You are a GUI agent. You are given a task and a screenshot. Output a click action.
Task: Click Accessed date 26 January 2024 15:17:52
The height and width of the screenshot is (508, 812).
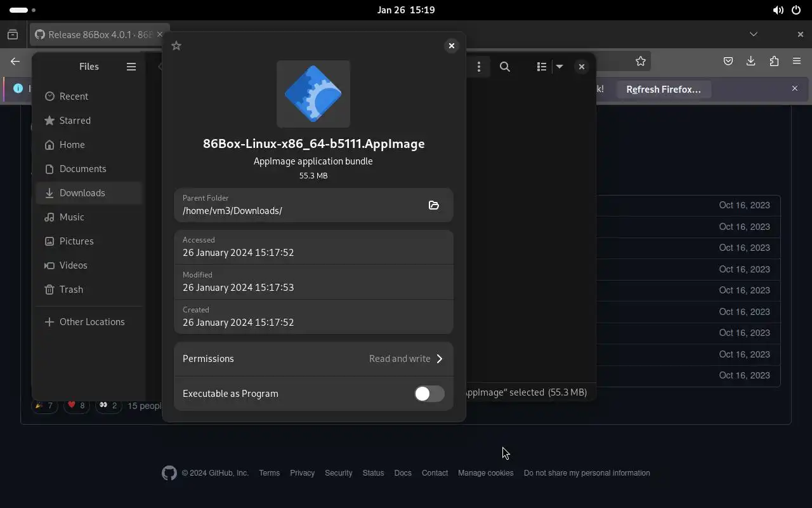pos(238,253)
